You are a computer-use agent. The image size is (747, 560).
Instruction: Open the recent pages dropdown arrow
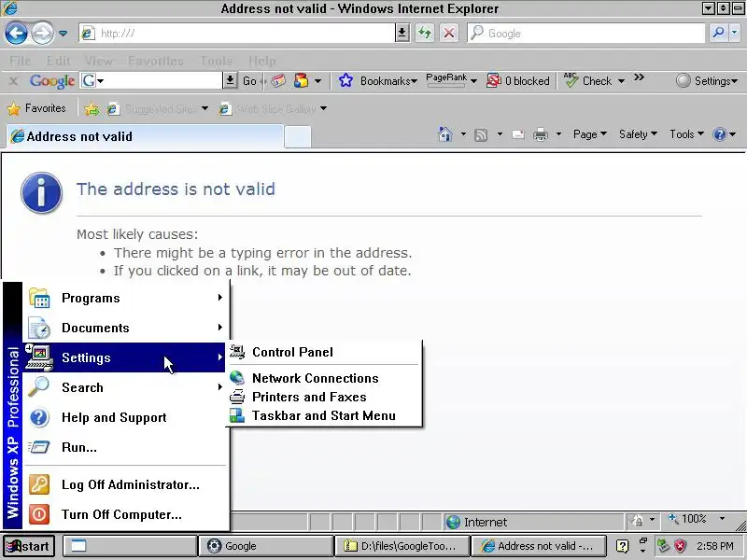tap(63, 34)
